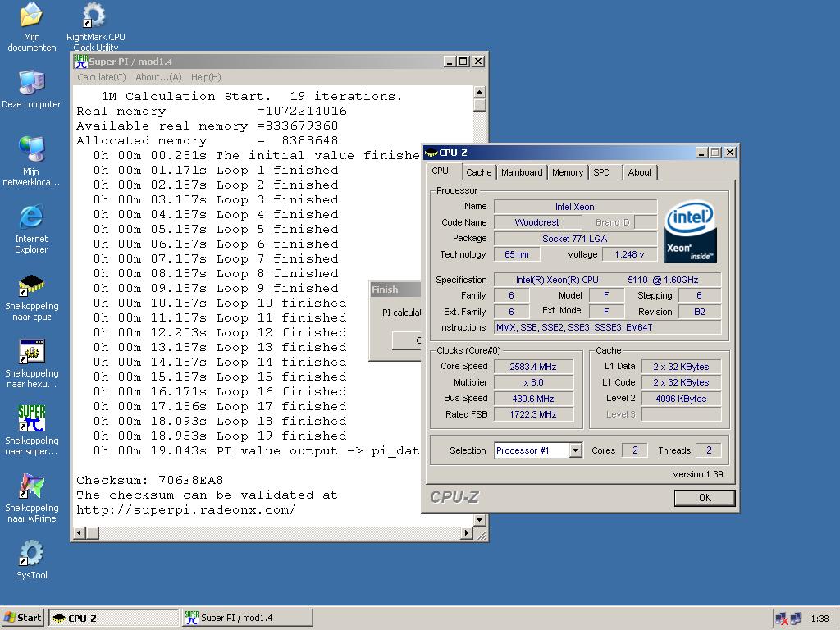The image size is (840, 630).
Task: Open Snelkoppeling naar hexus shortcut
Action: [32, 363]
